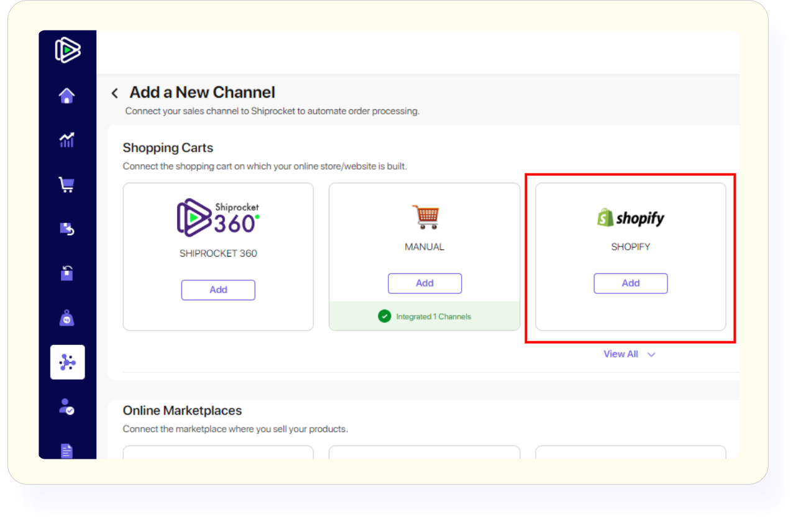Open the weight icon in sidebar
Viewport: 806px width, 532px height.
67,318
